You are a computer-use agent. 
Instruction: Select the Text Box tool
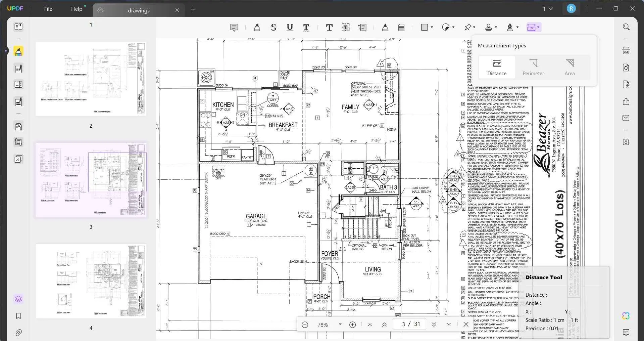tap(346, 28)
